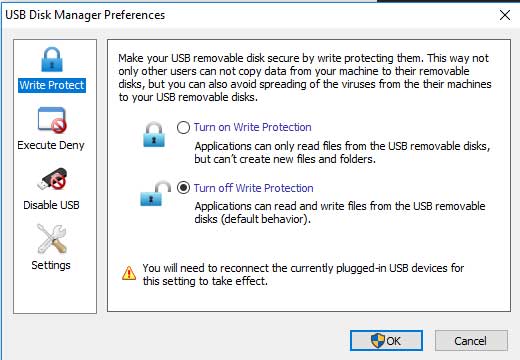Switch to the Execute Deny text label
The image size is (520, 360).
pyautogui.click(x=51, y=145)
